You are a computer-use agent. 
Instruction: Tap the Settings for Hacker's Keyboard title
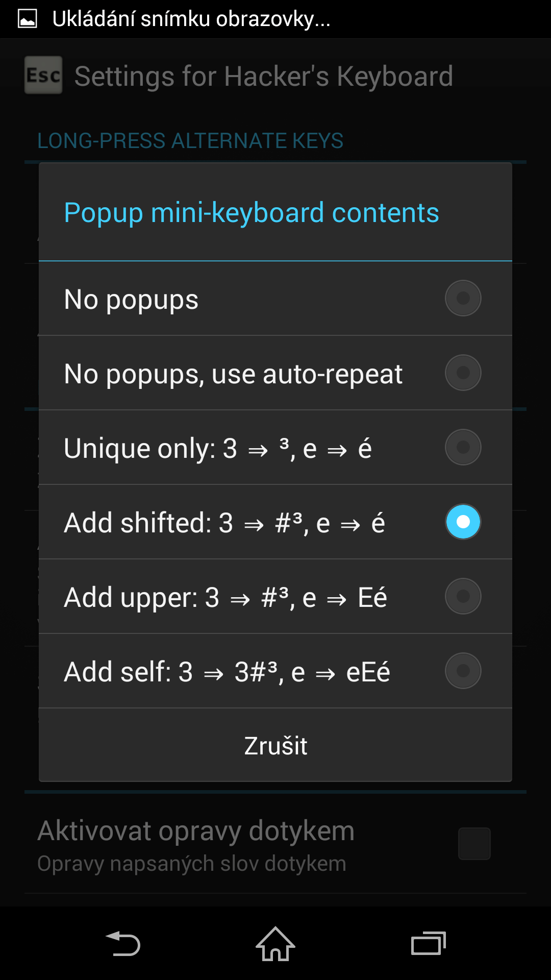(x=264, y=77)
